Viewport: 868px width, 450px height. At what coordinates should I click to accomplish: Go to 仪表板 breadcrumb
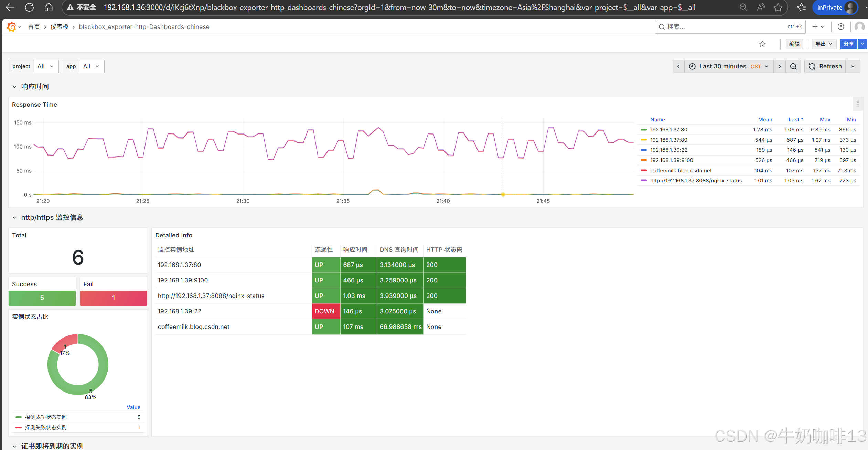point(59,27)
